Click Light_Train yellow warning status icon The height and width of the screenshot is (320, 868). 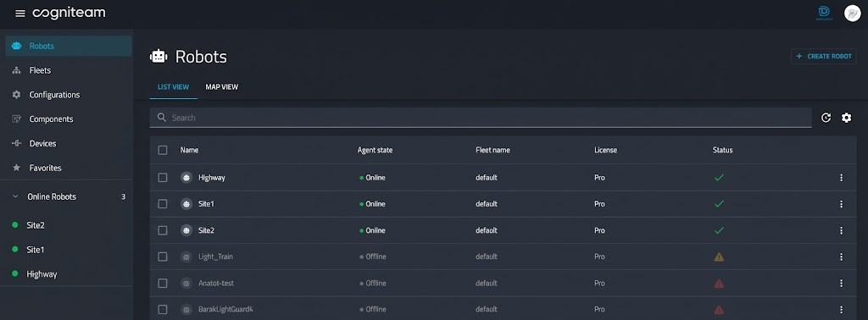click(x=719, y=257)
